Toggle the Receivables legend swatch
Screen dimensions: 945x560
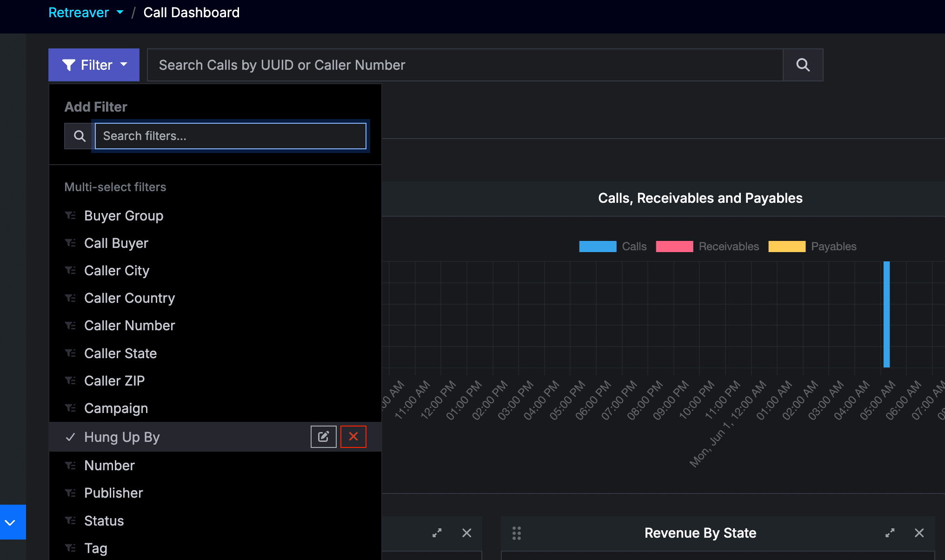click(x=674, y=247)
